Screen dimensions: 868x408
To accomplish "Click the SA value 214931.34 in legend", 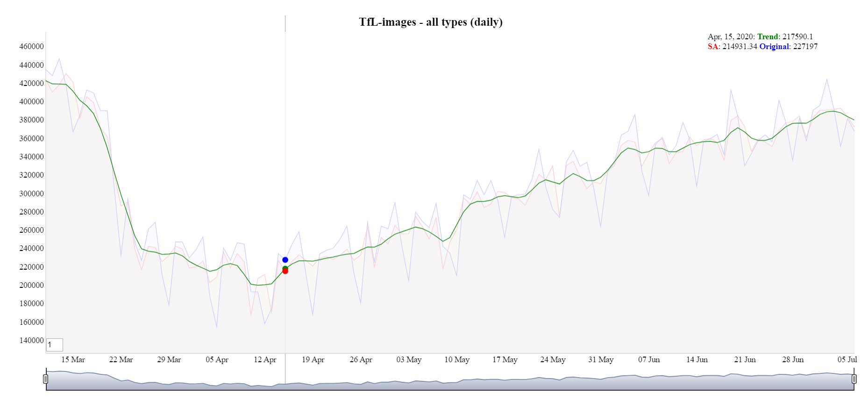I will click(740, 46).
